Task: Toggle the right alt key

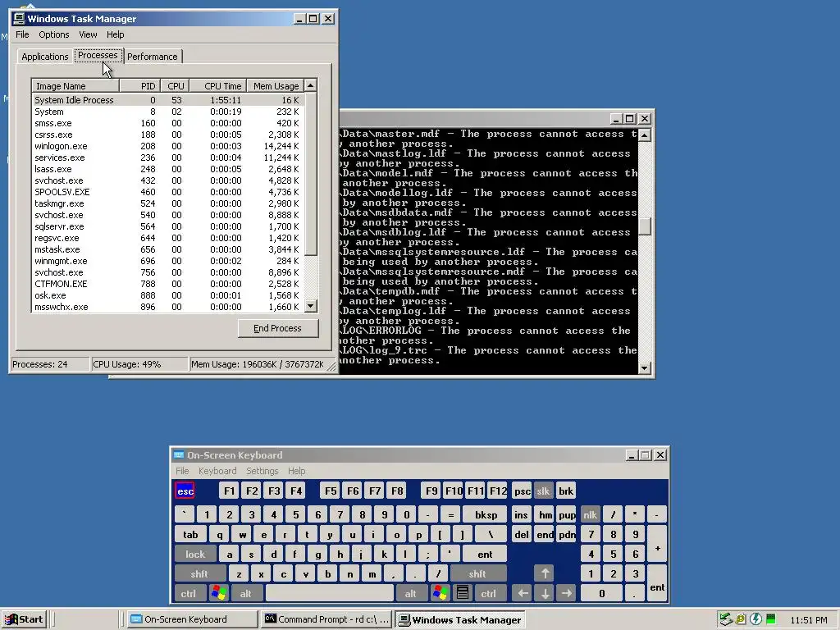Action: (x=410, y=593)
